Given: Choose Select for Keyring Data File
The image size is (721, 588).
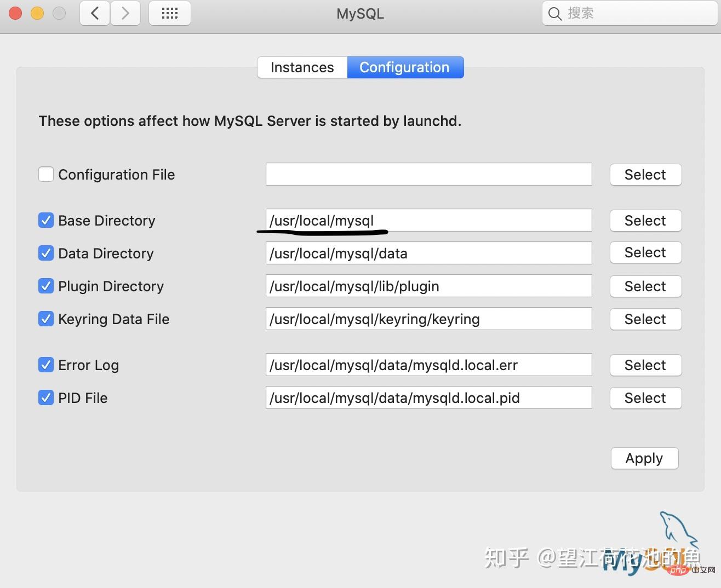Looking at the screenshot, I should [645, 319].
